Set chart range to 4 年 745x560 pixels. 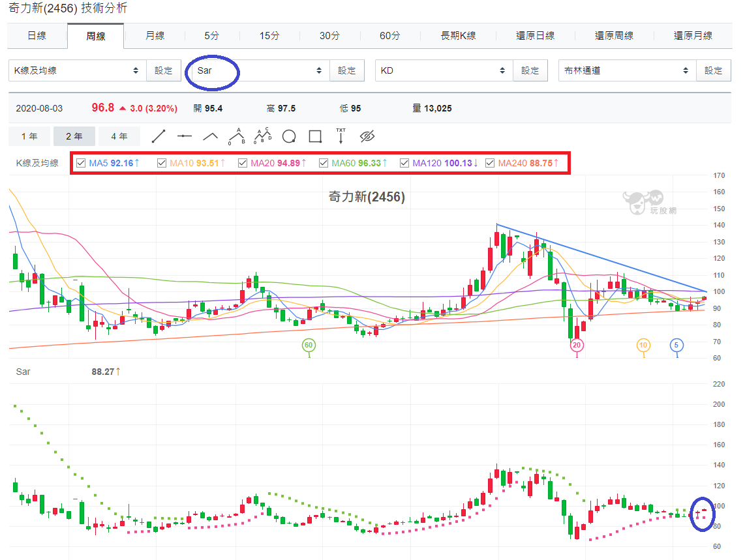click(x=119, y=136)
